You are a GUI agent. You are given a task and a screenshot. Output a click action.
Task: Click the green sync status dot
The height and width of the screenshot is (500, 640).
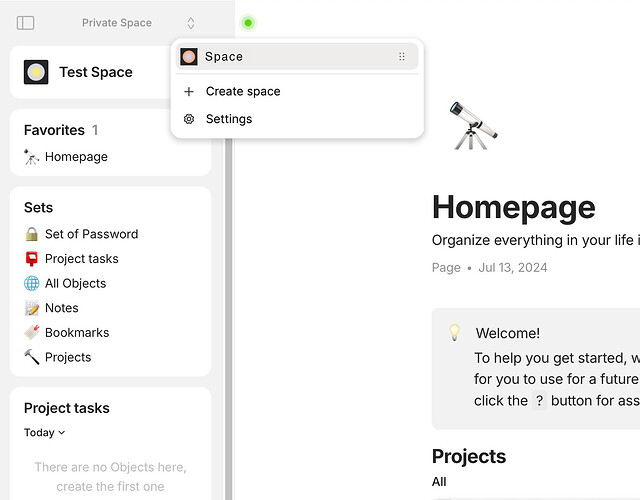pos(248,23)
